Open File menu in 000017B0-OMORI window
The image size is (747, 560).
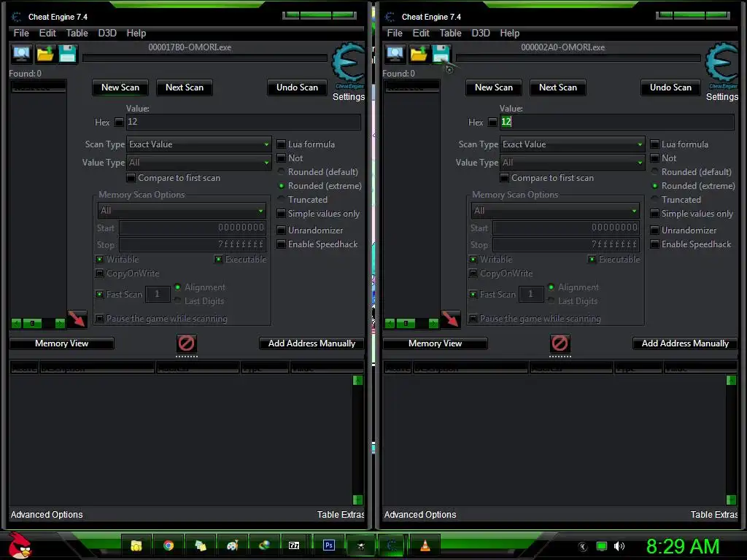point(21,33)
